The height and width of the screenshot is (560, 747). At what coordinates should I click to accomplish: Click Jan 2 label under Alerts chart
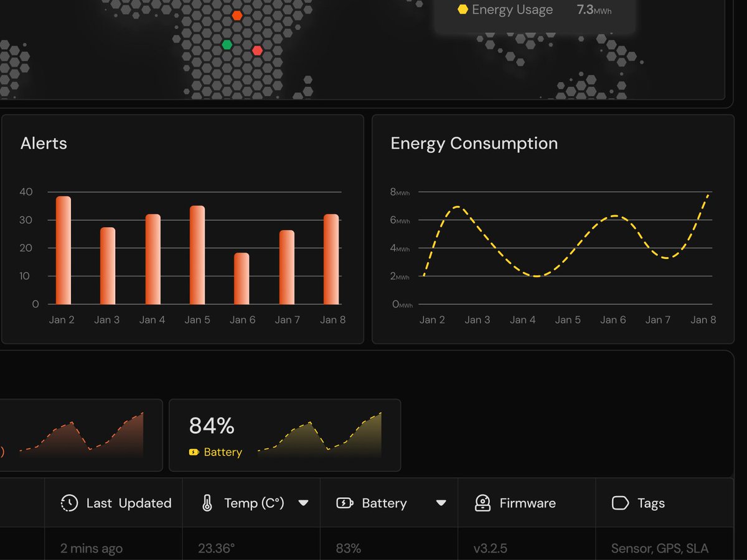(62, 320)
